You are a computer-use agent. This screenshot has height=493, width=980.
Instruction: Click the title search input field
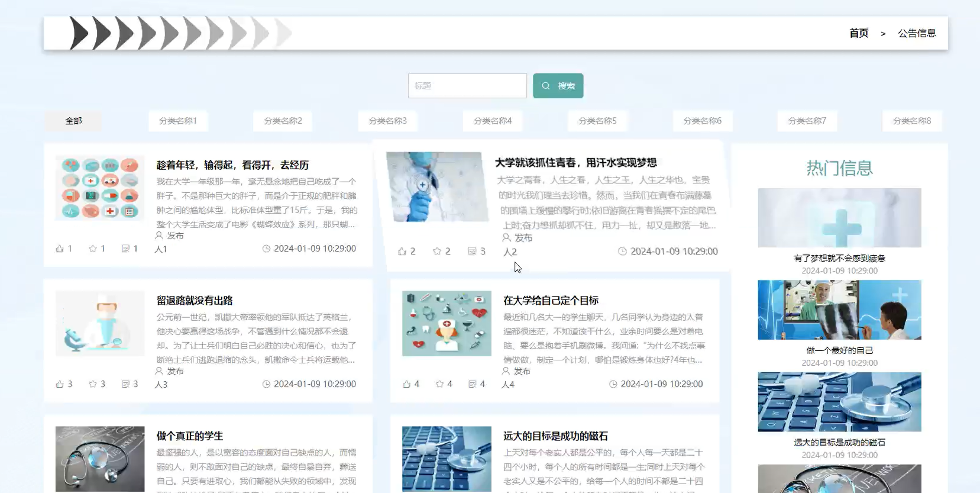tap(467, 86)
